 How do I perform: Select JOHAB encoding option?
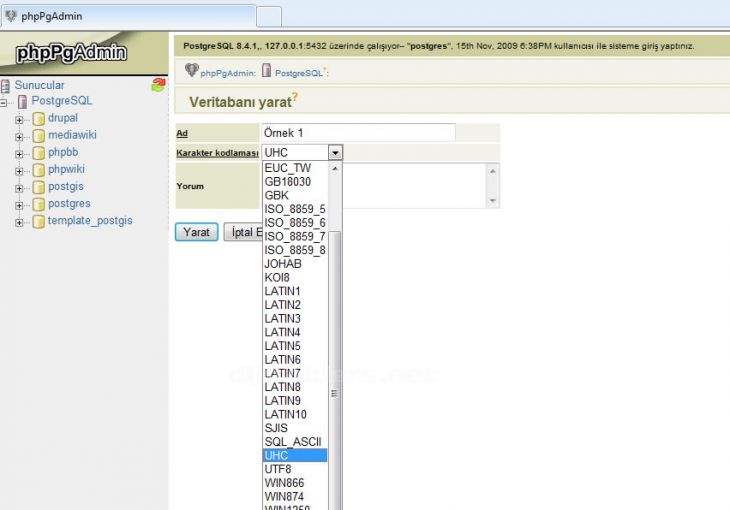[x=295, y=264]
